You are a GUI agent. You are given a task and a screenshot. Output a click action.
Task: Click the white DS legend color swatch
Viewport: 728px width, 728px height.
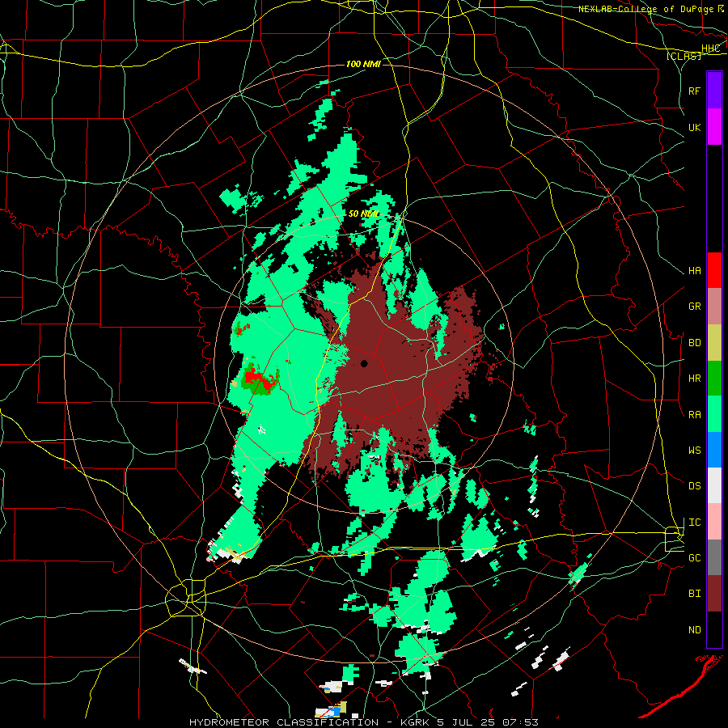pos(714,485)
